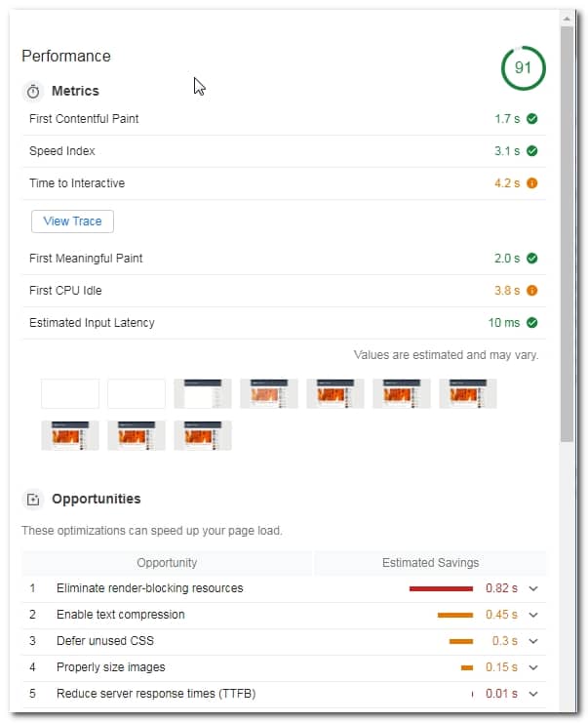Expand Reduce server response times chevron

pyautogui.click(x=533, y=694)
